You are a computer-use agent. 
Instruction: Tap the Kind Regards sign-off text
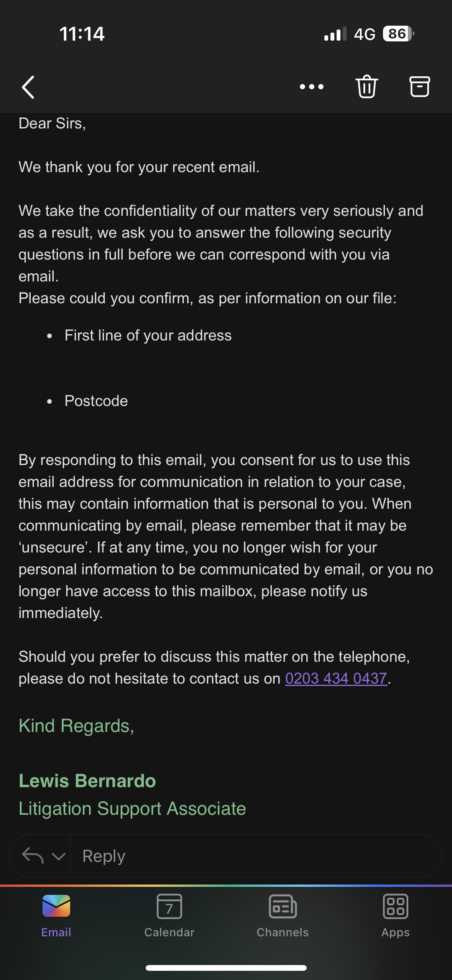pos(76,726)
